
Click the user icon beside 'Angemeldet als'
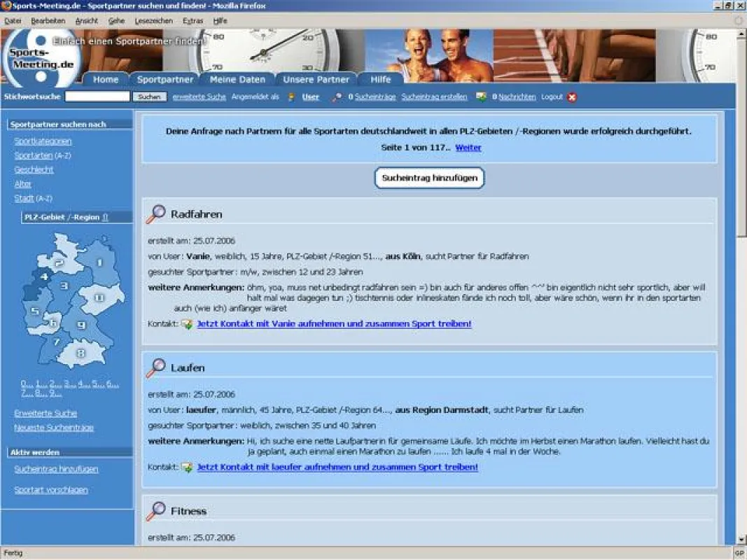291,97
